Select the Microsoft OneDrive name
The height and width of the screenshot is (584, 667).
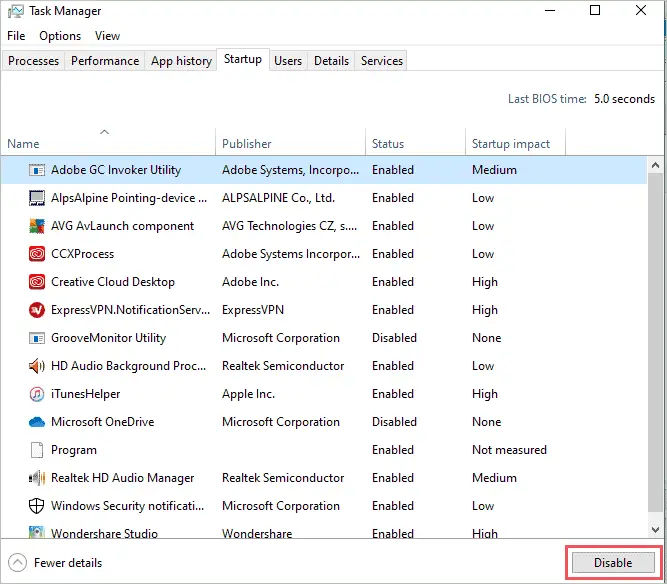(x=103, y=422)
